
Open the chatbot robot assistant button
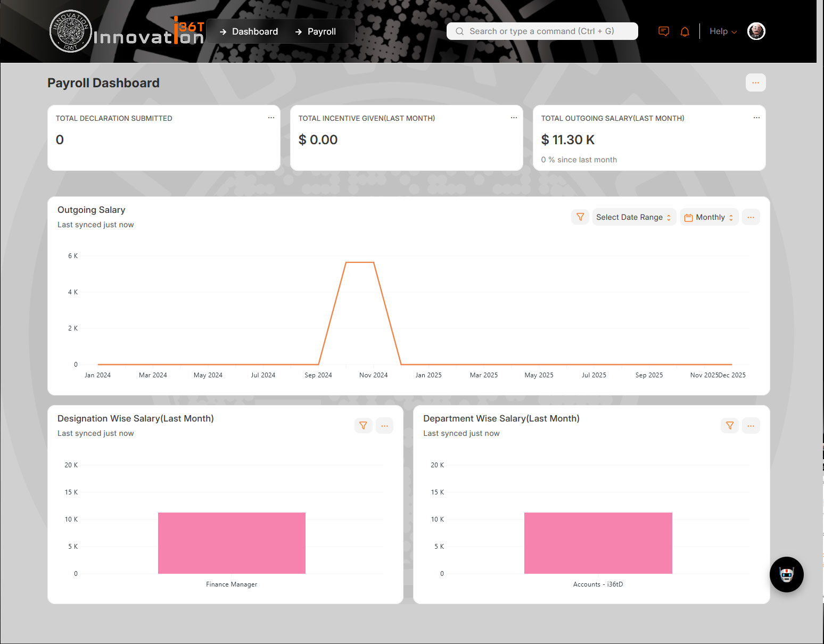coord(786,574)
